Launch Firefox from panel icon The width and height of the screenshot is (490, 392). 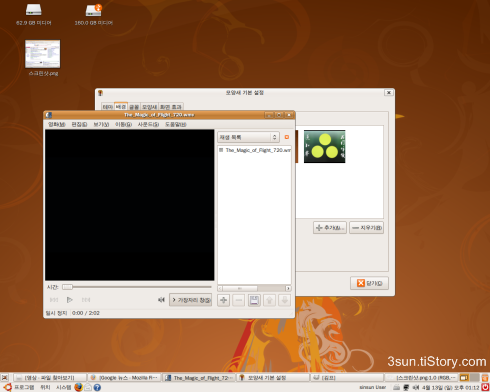pos(78,387)
